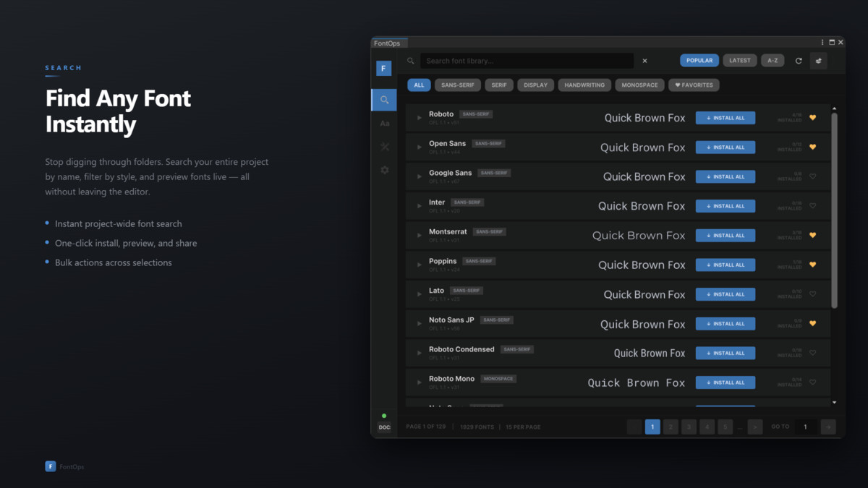Focus the Search font library field
The height and width of the screenshot is (488, 868).
click(x=527, y=61)
